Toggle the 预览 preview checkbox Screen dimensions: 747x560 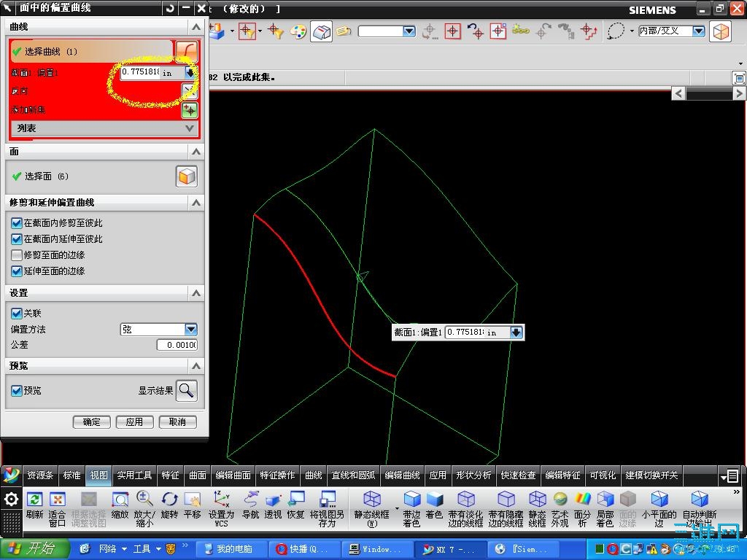[x=17, y=390]
